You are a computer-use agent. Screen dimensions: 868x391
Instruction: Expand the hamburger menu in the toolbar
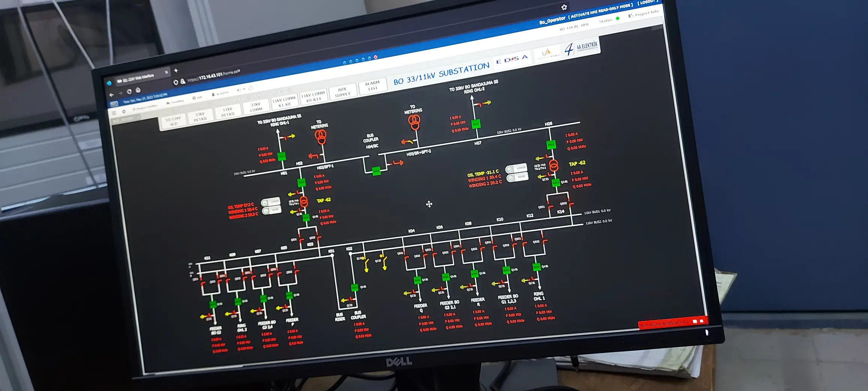(114, 113)
